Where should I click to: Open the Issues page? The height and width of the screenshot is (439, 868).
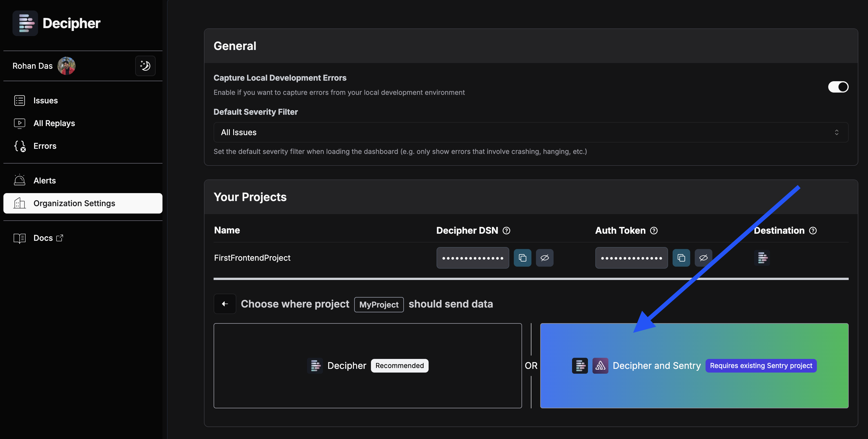pos(83,101)
